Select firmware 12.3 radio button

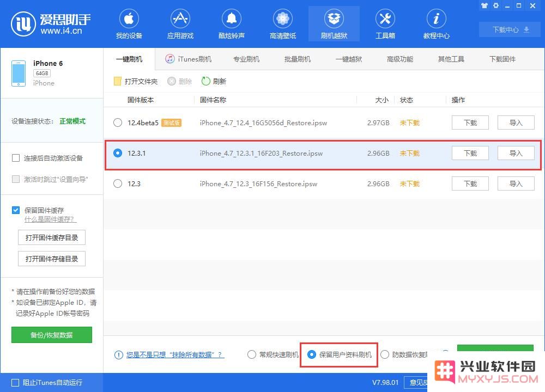[118, 183]
